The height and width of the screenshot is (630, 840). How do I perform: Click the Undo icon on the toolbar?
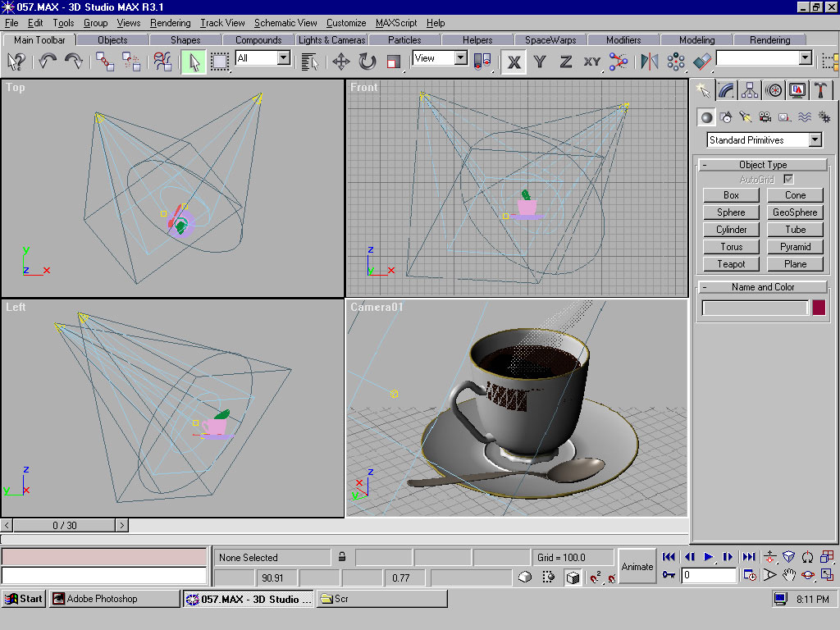click(47, 61)
